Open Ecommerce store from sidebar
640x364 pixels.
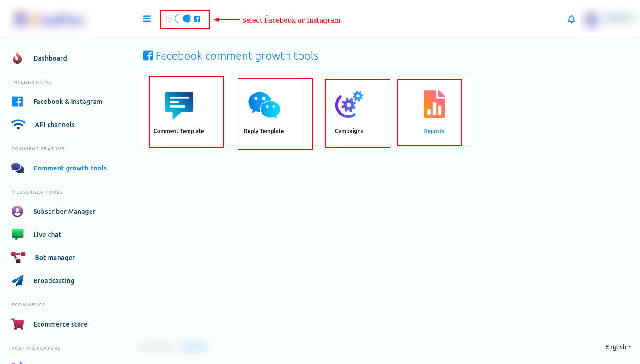[x=60, y=324]
